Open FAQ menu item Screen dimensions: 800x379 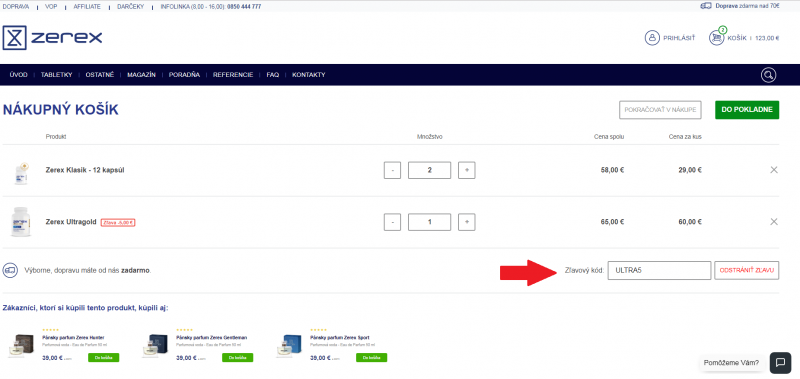point(272,75)
